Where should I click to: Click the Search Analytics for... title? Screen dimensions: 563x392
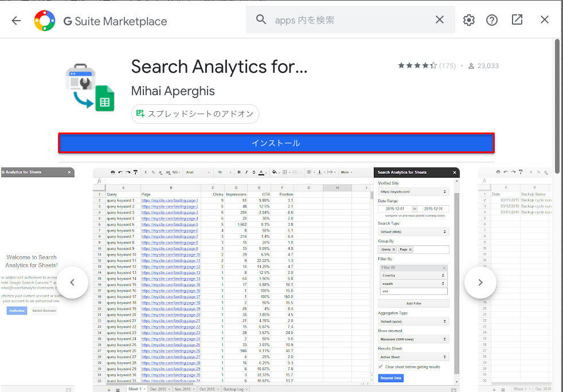(219, 67)
